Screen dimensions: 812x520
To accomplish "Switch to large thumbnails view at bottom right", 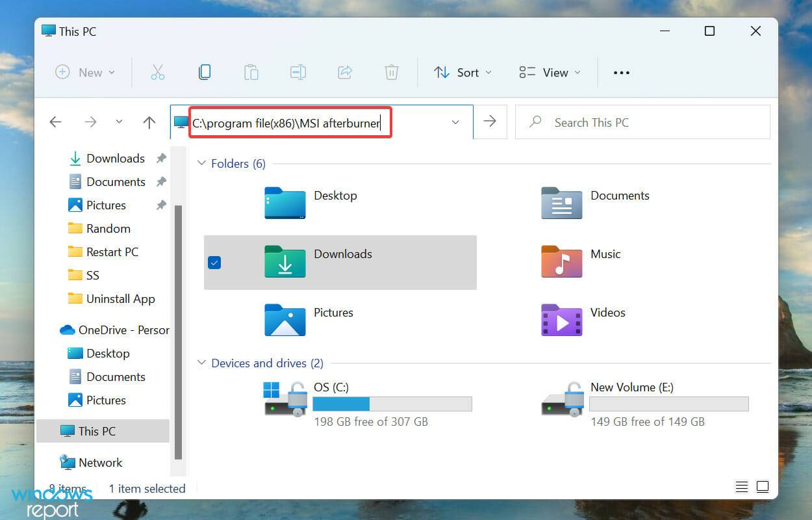I will point(763,486).
